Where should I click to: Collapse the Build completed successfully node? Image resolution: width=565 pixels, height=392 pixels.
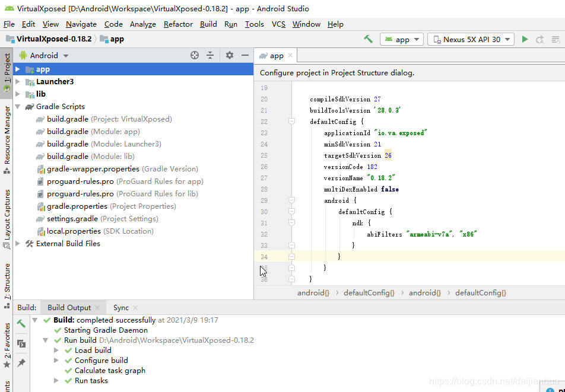pyautogui.click(x=35, y=320)
